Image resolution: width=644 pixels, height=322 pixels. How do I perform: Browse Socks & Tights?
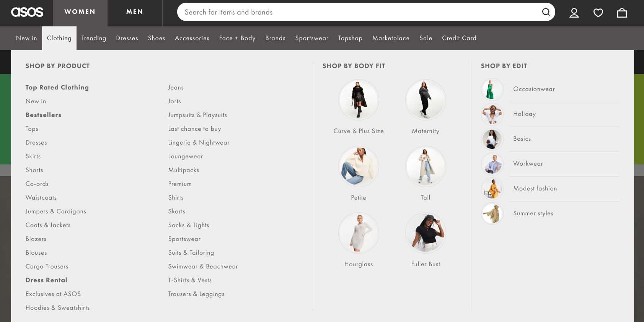(x=189, y=225)
